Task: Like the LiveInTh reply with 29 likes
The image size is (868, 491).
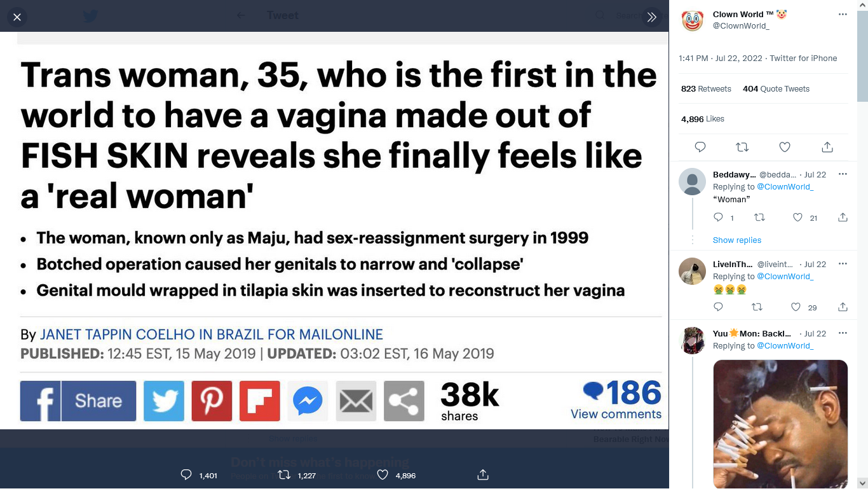Action: [796, 307]
